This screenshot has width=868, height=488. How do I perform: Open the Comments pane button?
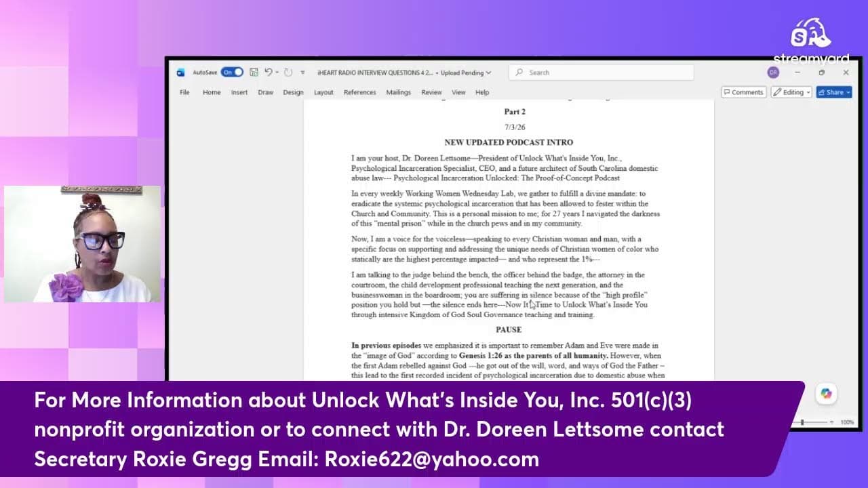[743, 92]
